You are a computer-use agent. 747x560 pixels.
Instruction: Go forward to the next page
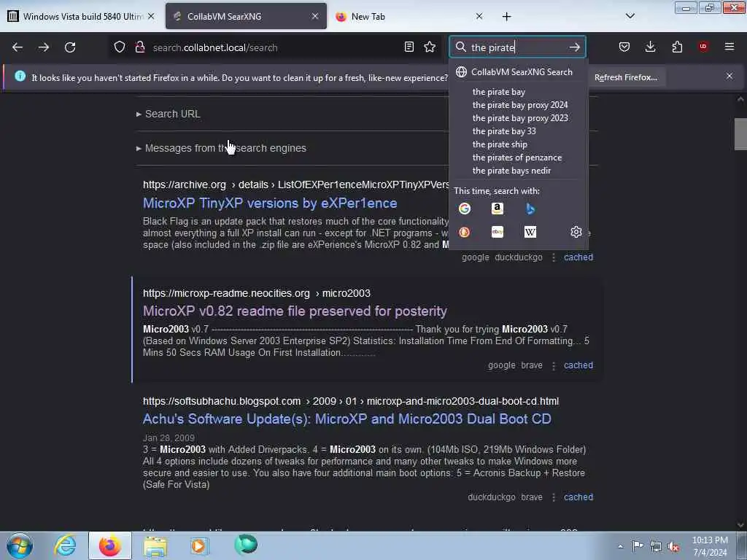(44, 47)
